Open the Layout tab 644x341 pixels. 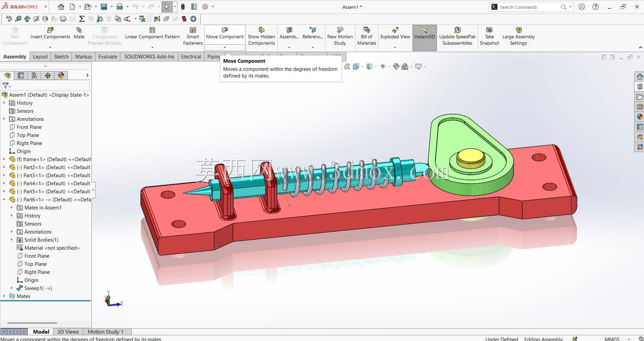[x=40, y=57]
